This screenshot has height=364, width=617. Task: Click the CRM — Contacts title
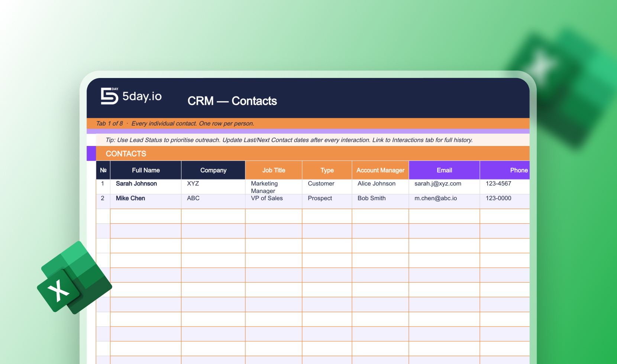pos(232,101)
